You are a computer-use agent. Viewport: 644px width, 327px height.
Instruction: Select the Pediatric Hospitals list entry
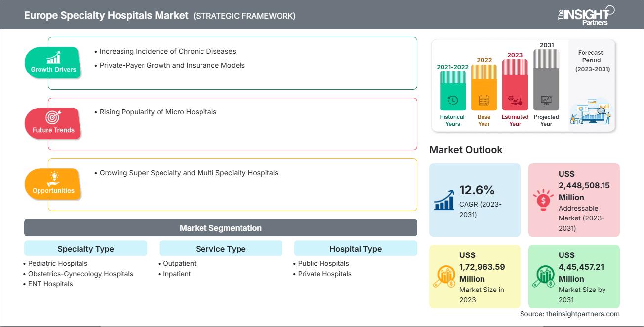(57, 263)
